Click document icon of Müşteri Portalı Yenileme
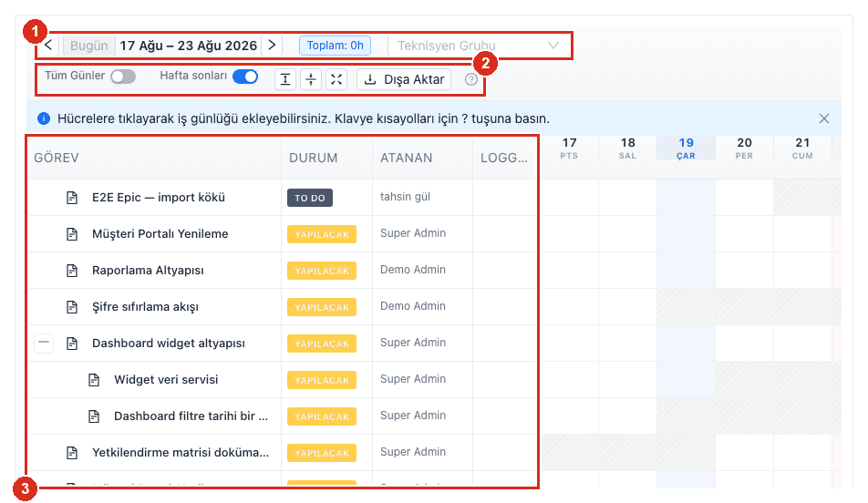Screen dimensions: 868x503 click(72, 234)
